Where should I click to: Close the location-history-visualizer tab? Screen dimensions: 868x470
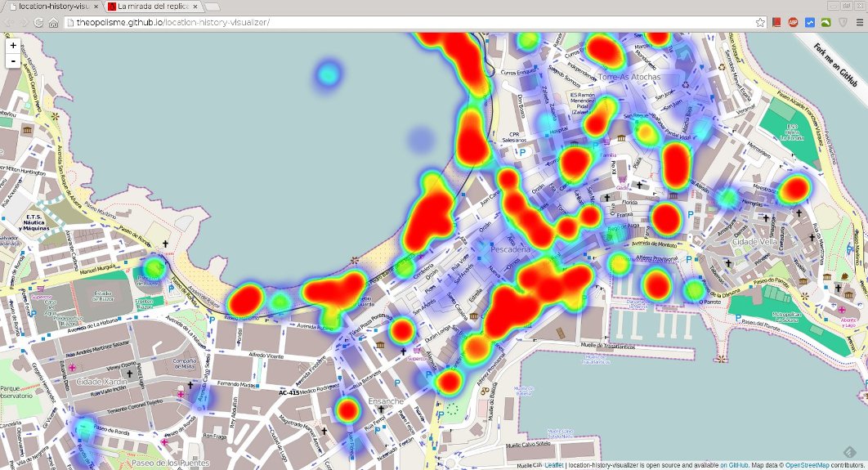(96, 7)
